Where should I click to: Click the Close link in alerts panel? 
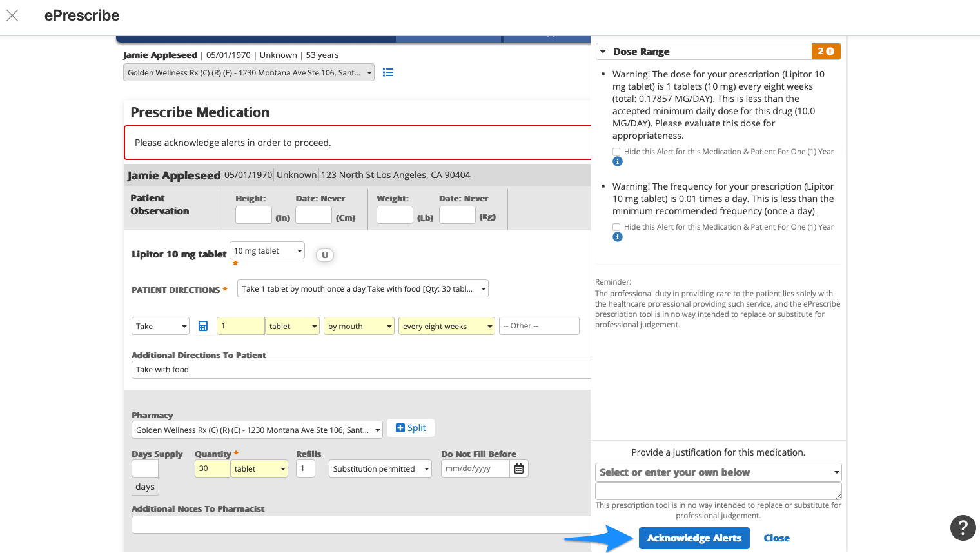[776, 538]
